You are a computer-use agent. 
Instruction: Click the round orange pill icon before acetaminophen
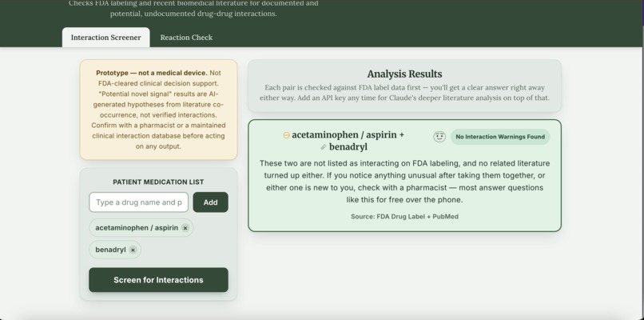click(286, 135)
